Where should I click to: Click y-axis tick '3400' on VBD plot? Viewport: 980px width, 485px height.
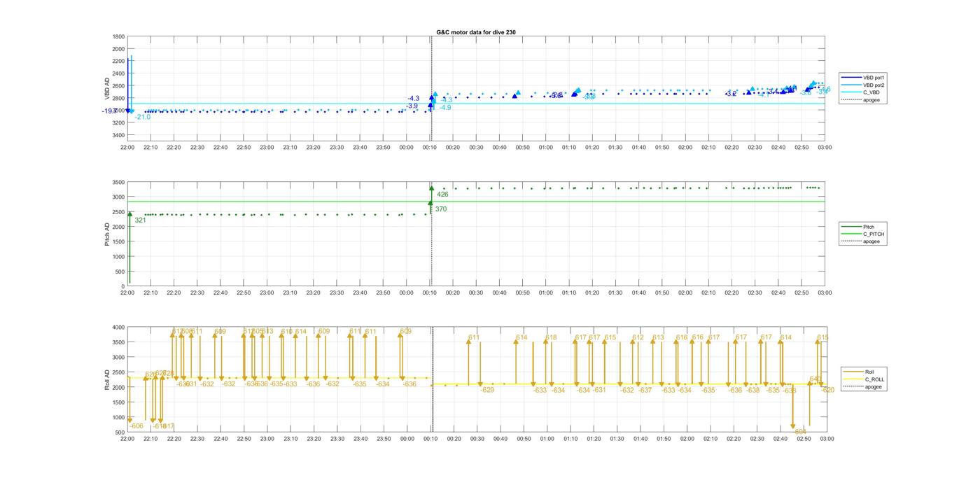click(118, 135)
